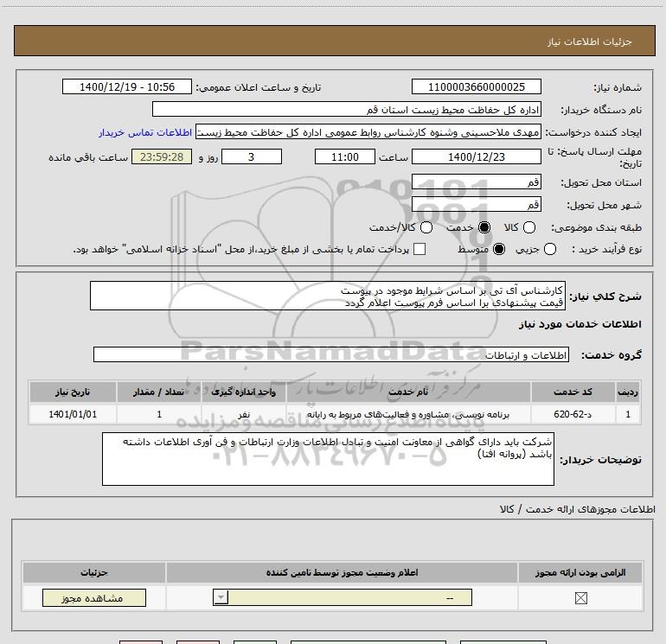Select the کالا radio button

pyautogui.click(x=528, y=227)
